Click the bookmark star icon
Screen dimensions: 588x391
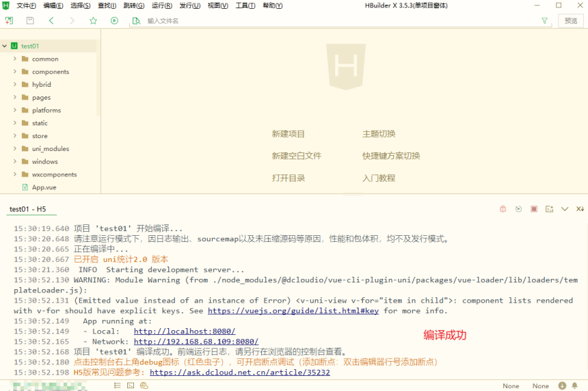(x=93, y=21)
